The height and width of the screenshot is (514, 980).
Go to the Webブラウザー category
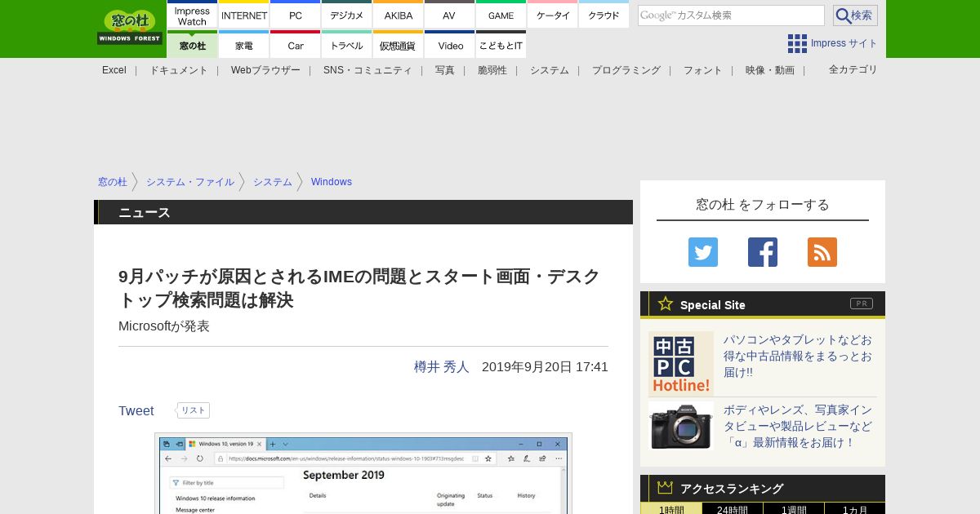(265, 70)
